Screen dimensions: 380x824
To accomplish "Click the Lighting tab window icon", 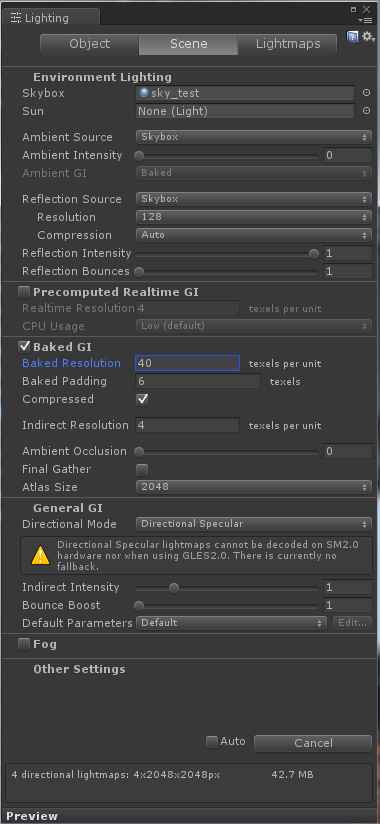I will (16, 18).
